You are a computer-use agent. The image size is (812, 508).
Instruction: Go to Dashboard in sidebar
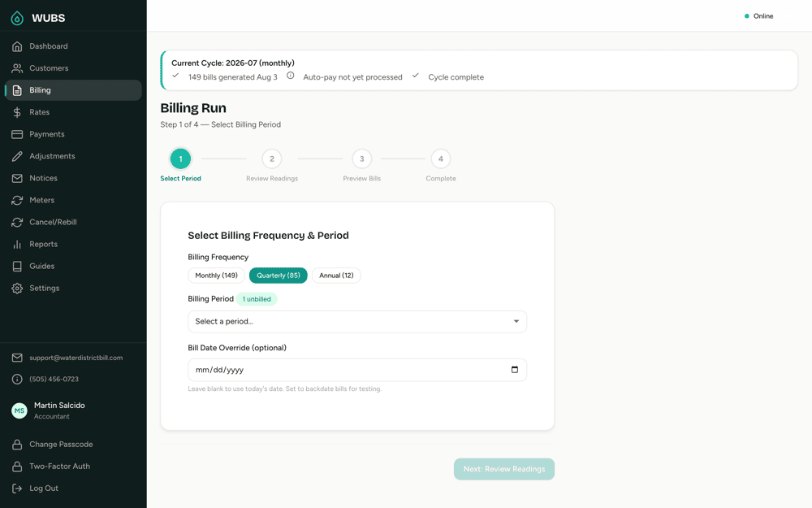(73, 46)
